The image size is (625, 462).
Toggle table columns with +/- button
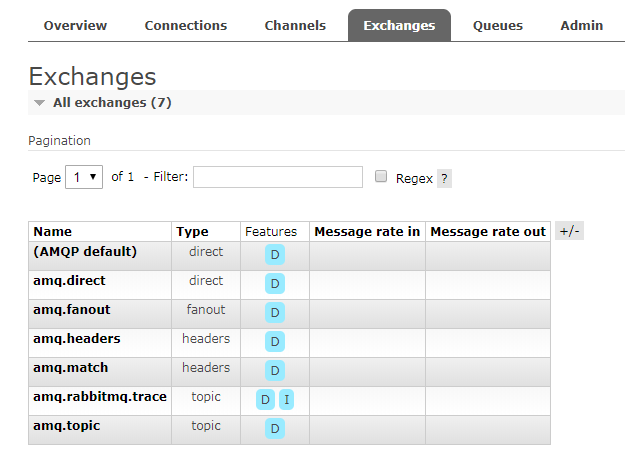point(569,231)
